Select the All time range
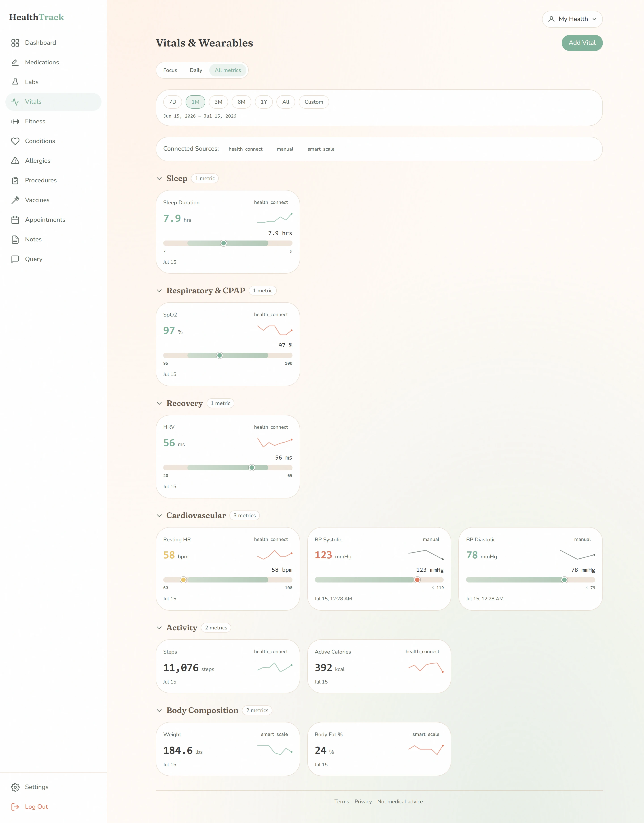644x823 pixels. click(286, 102)
